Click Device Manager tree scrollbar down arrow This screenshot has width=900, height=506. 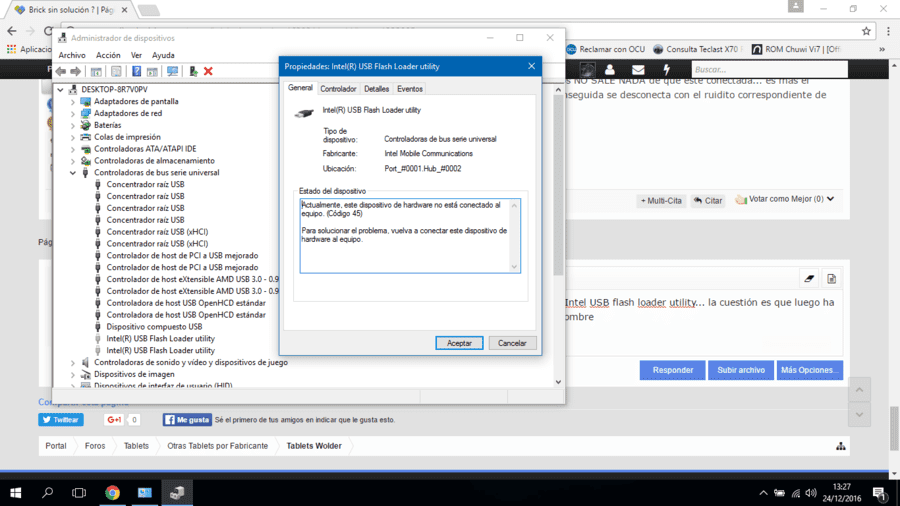pos(558,382)
